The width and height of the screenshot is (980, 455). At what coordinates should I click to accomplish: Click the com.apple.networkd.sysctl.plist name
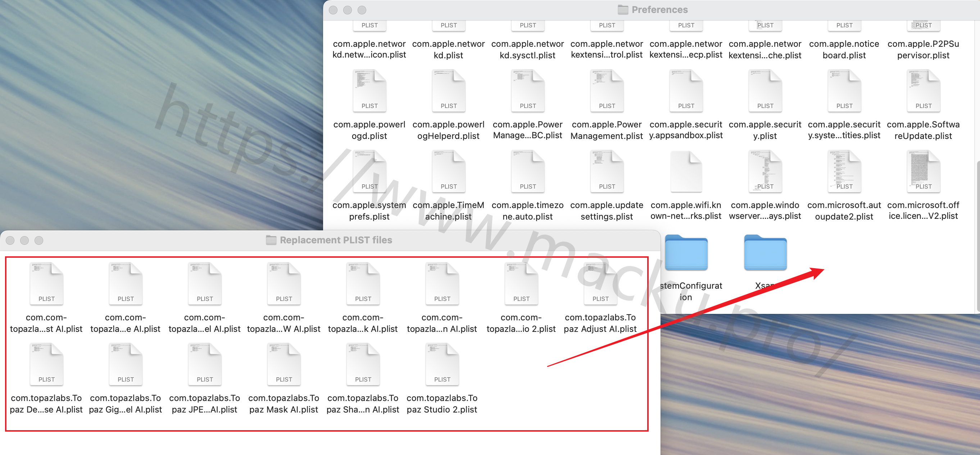pos(528,50)
